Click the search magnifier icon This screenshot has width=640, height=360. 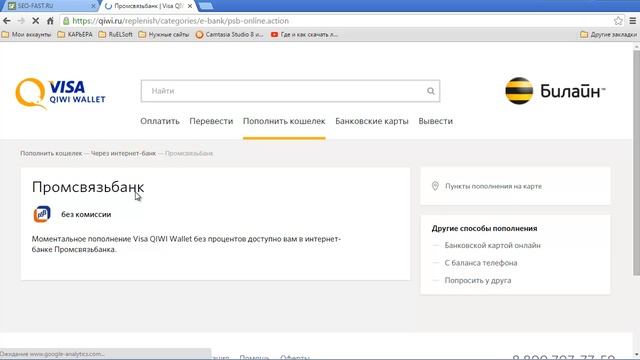[x=431, y=91]
